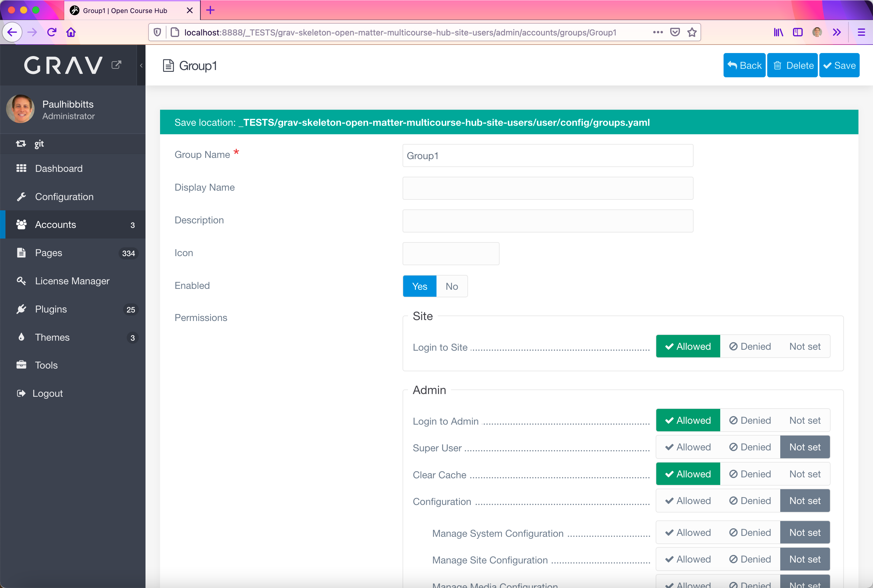
Task: Open Plugins via the plug icon
Action: pos(22,309)
